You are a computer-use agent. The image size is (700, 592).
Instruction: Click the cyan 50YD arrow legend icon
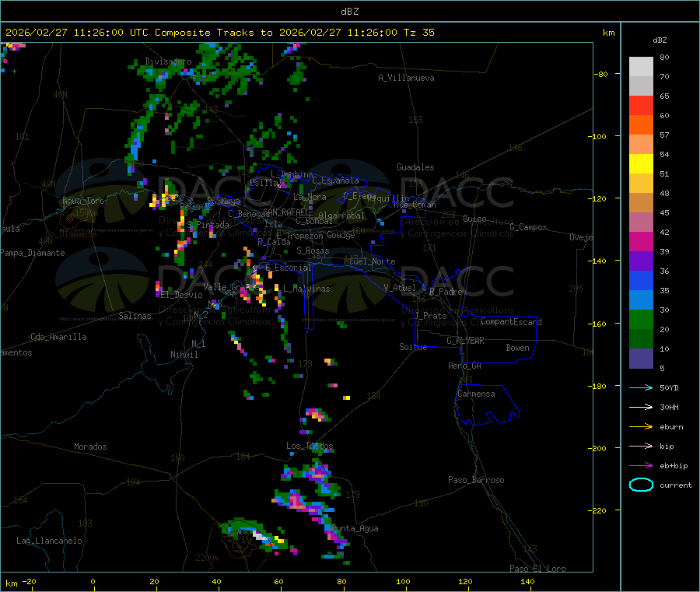(641, 387)
